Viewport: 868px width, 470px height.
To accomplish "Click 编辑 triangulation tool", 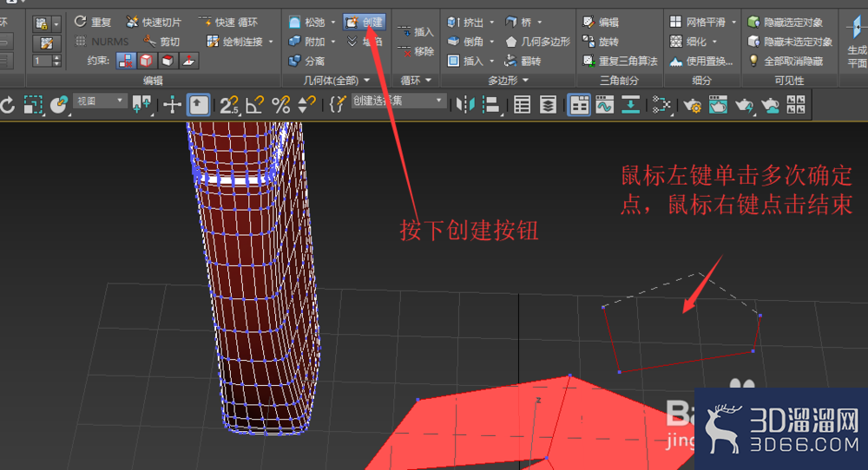I will point(601,23).
